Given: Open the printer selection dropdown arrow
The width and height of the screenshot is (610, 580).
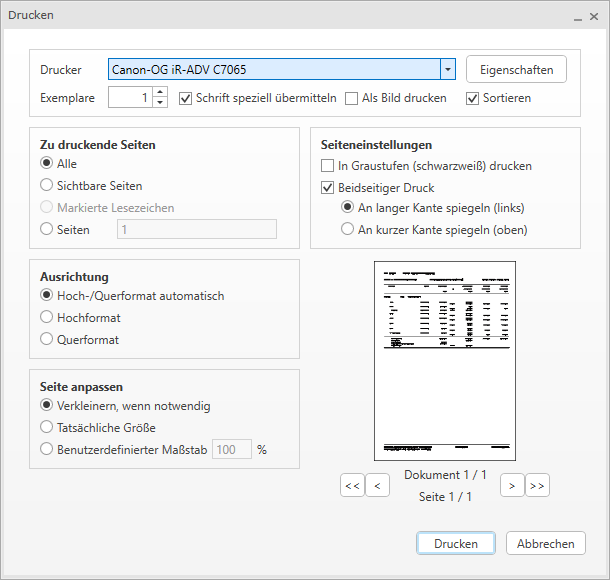Looking at the screenshot, I should (448, 70).
